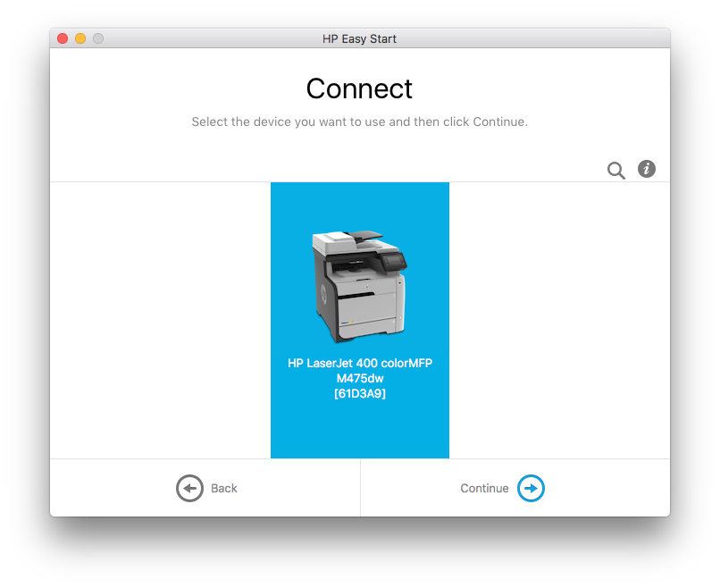Click the Connect heading
720x588 pixels.
359,88
